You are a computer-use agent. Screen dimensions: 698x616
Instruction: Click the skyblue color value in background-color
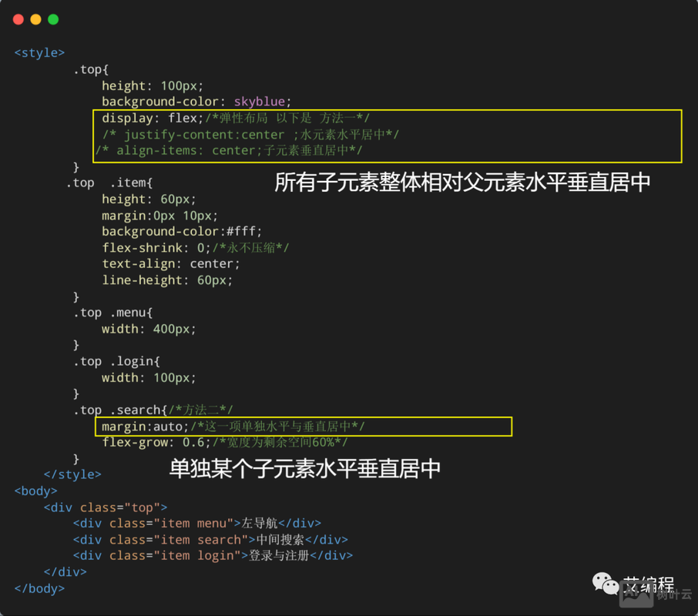[x=259, y=101]
